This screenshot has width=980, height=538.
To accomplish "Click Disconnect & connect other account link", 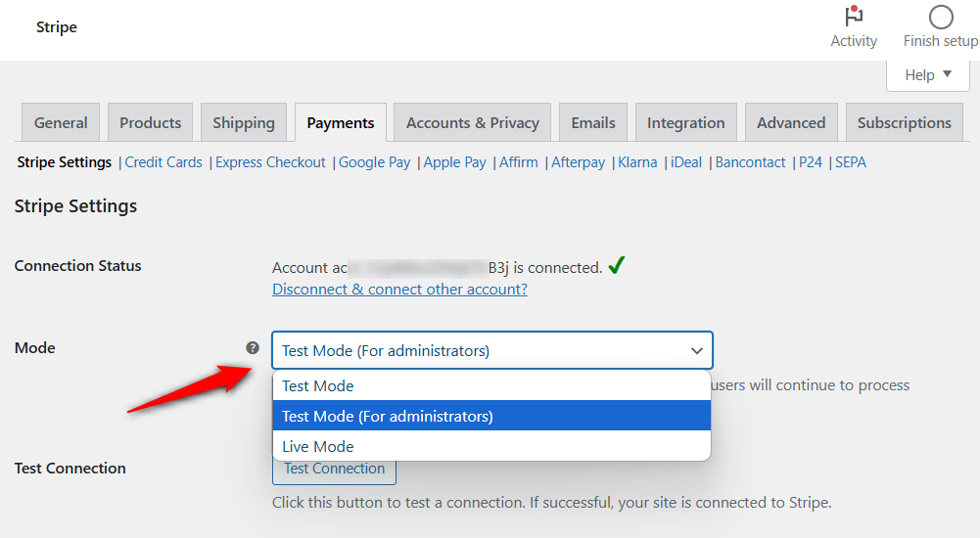I will tap(400, 290).
